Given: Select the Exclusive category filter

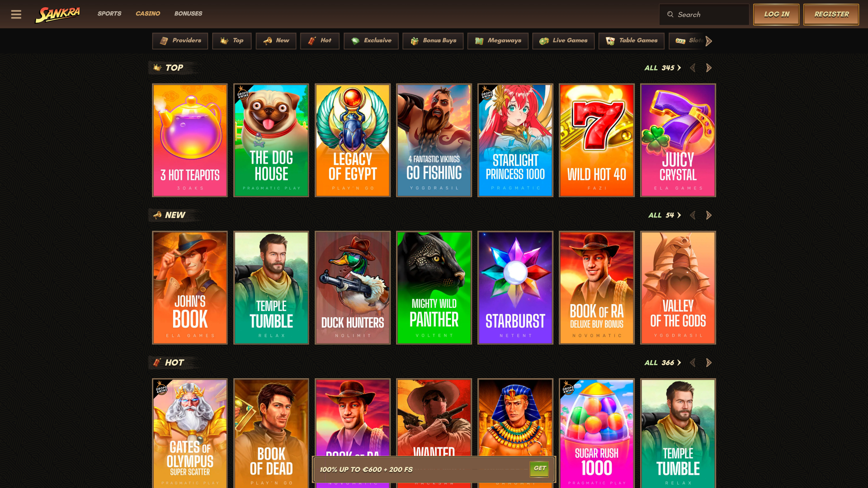Looking at the screenshot, I should [x=371, y=41].
